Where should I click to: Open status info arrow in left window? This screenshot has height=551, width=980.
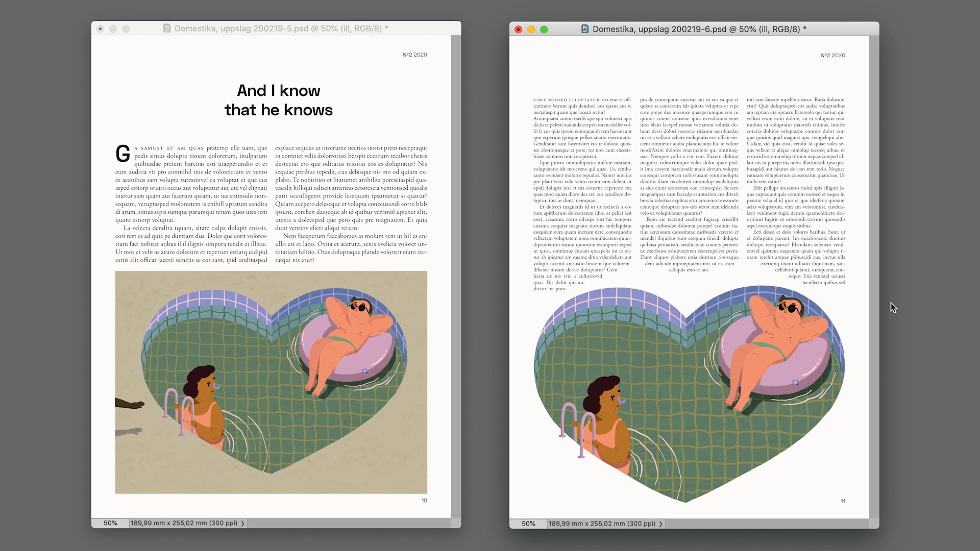click(242, 523)
